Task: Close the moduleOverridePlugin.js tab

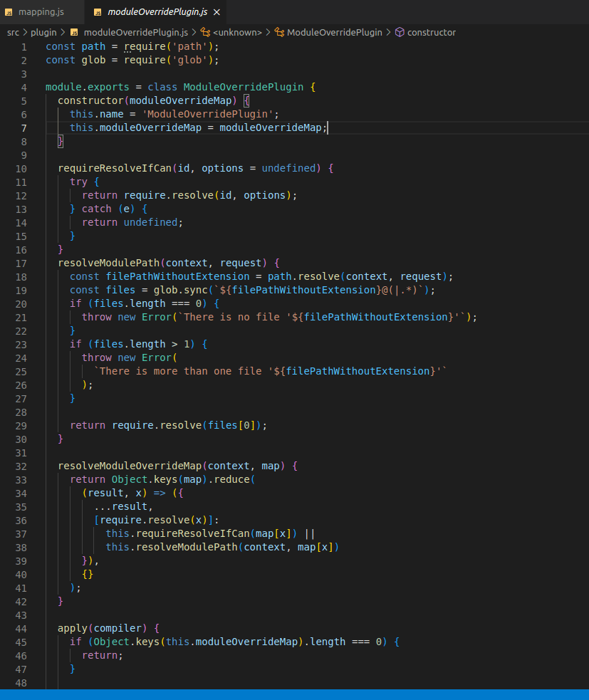Action: coord(217,11)
